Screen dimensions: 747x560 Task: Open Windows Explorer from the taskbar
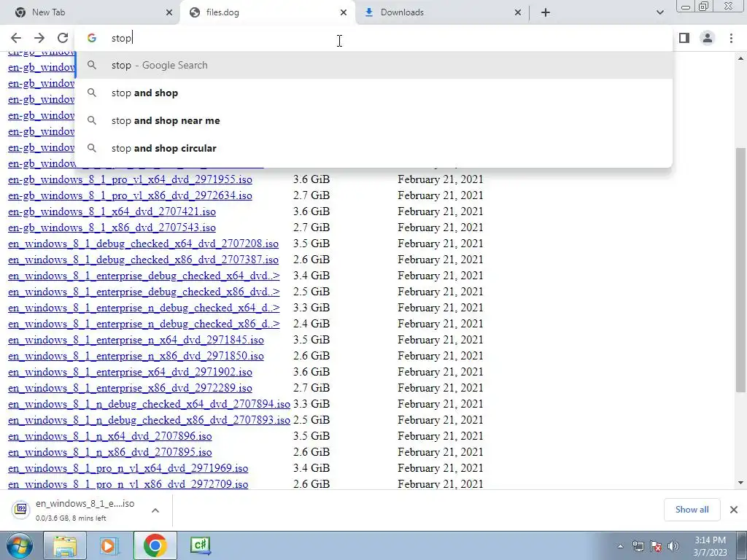(x=65, y=546)
